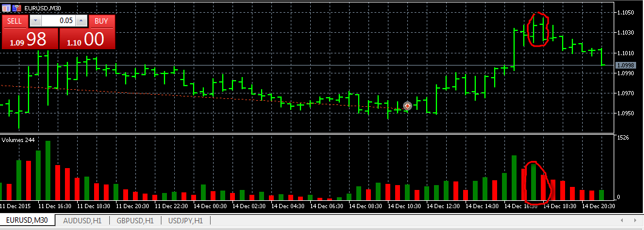The width and height of the screenshot is (644, 230).
Task: Switch to the EURUSD,M30 chart tab
Action: pyautogui.click(x=27, y=220)
